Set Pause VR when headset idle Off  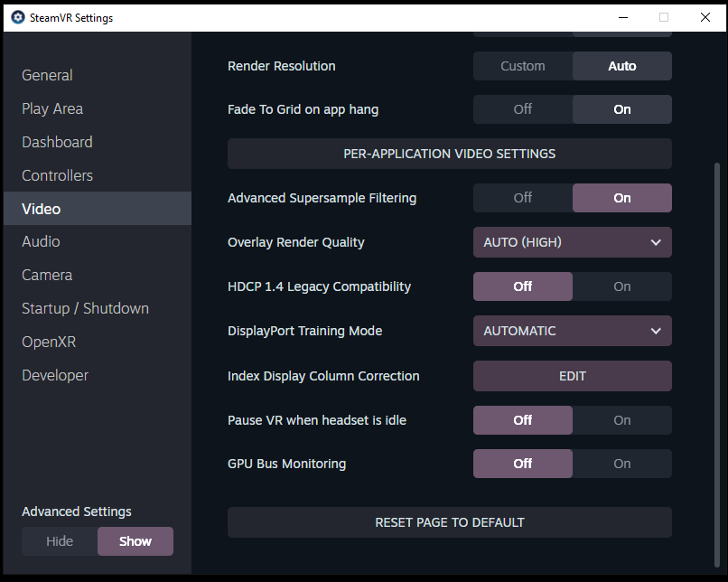523,420
